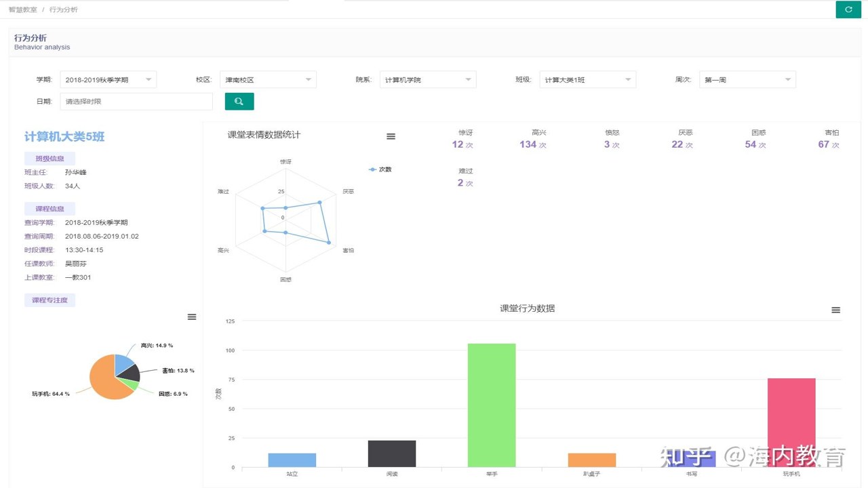Click the 课程专注度 section tag

coord(50,300)
